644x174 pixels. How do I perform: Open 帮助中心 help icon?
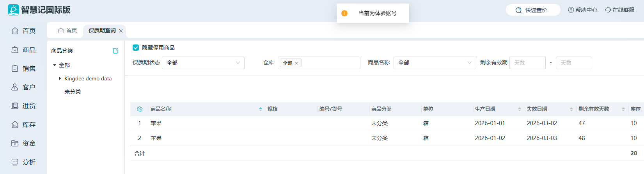click(571, 10)
